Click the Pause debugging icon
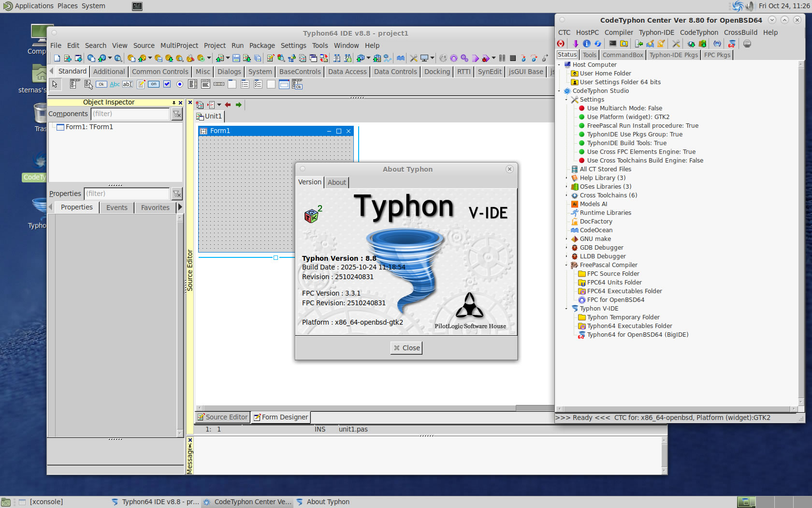This screenshot has width=812, height=508. 502,59
